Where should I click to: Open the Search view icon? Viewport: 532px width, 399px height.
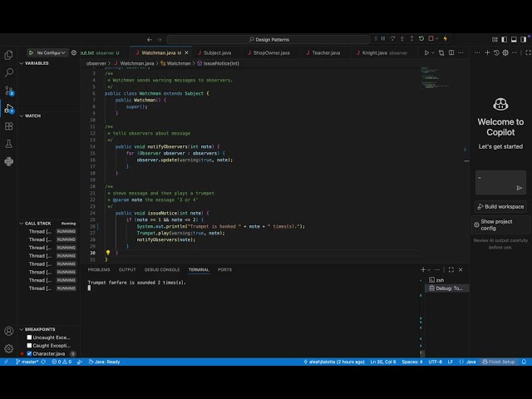(9, 72)
